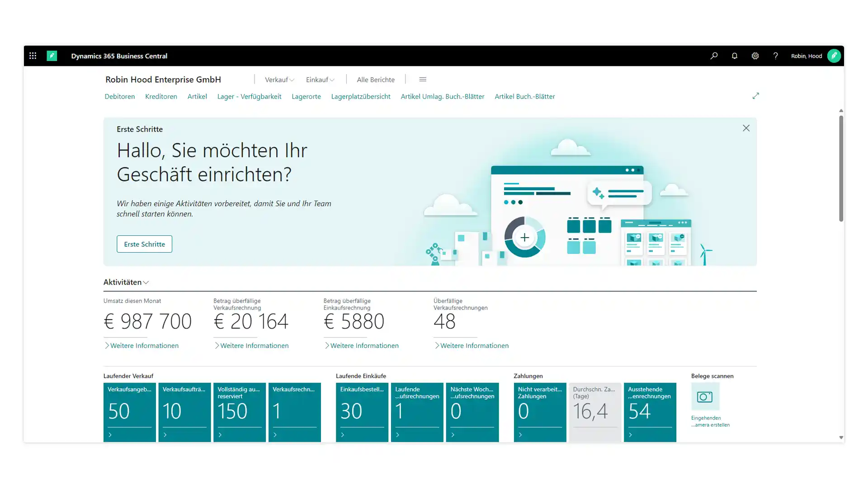
Task: Click the page vertical scrollbar thumb
Action: pos(841,169)
